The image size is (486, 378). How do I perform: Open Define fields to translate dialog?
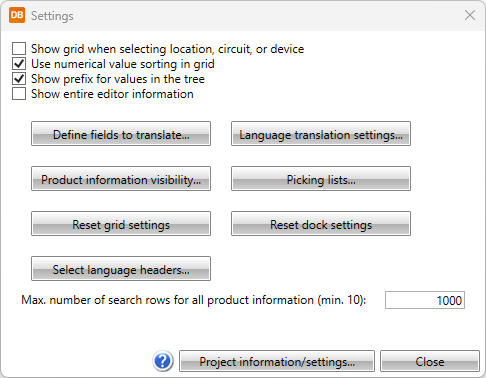click(x=121, y=134)
